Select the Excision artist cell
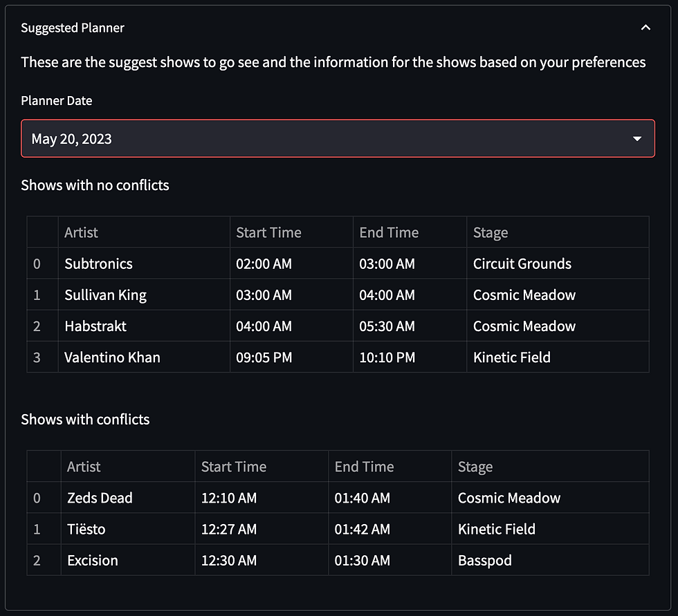This screenshot has height=616, width=678. (128, 560)
